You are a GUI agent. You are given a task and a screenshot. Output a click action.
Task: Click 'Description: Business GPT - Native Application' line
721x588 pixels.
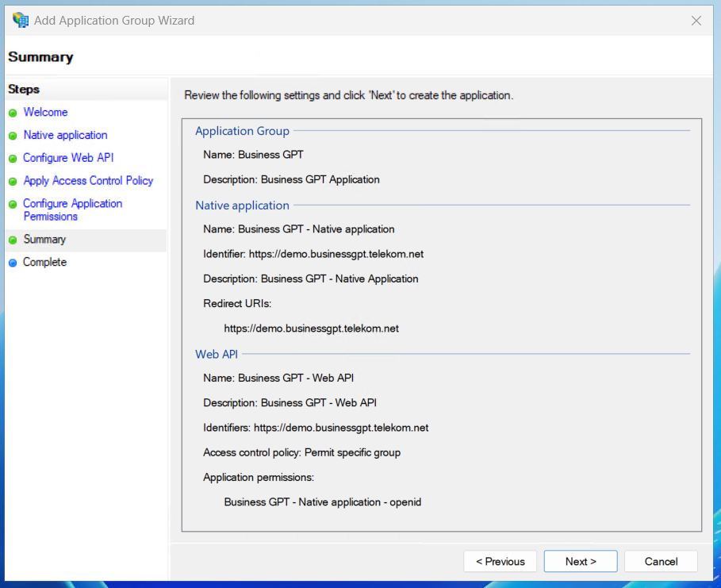(311, 279)
